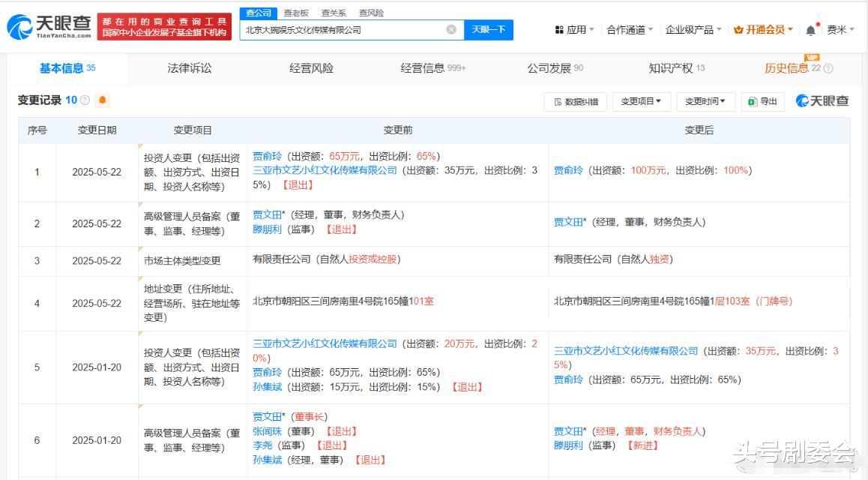868x480 pixels.
Task: Open the 费米 user account dropdown
Action: [840, 30]
